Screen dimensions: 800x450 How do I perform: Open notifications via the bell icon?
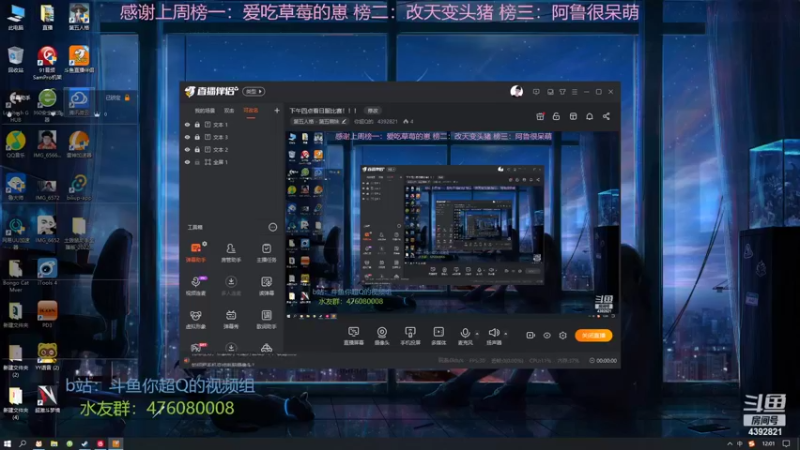[x=589, y=116]
